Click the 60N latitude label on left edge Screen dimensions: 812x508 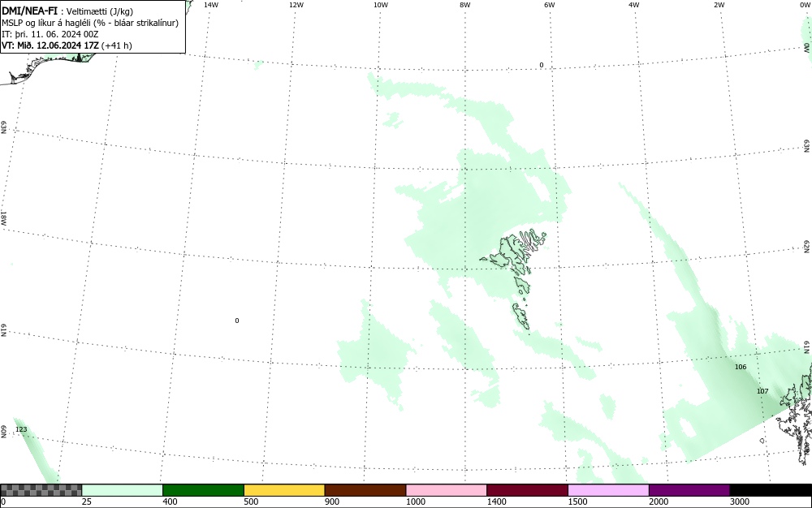(3, 432)
